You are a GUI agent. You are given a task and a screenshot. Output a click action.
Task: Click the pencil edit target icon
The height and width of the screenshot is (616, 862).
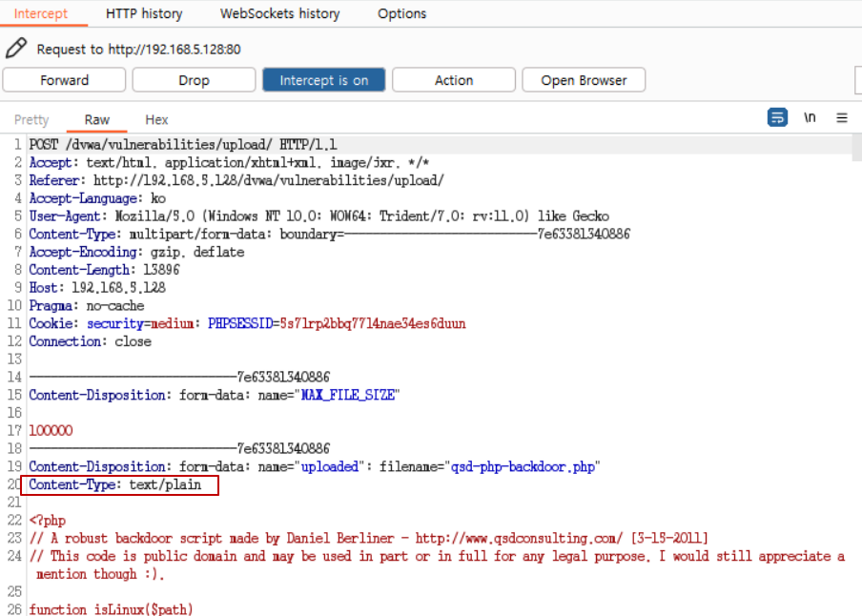tap(16, 49)
